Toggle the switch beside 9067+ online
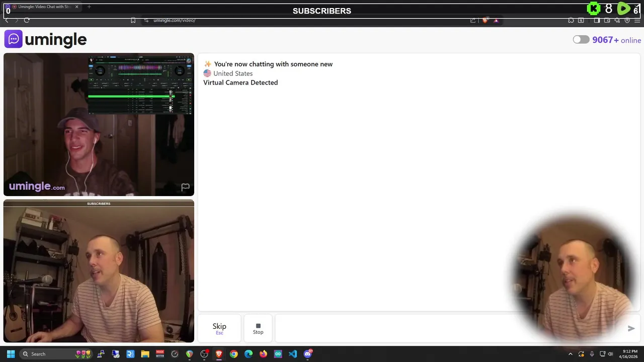The image size is (644, 362). coord(581,40)
